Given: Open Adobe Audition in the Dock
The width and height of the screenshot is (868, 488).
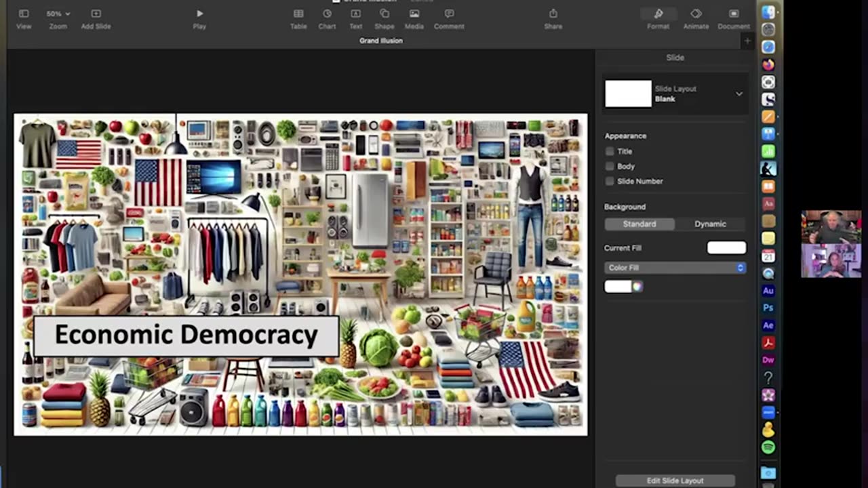Looking at the screenshot, I should (x=768, y=290).
